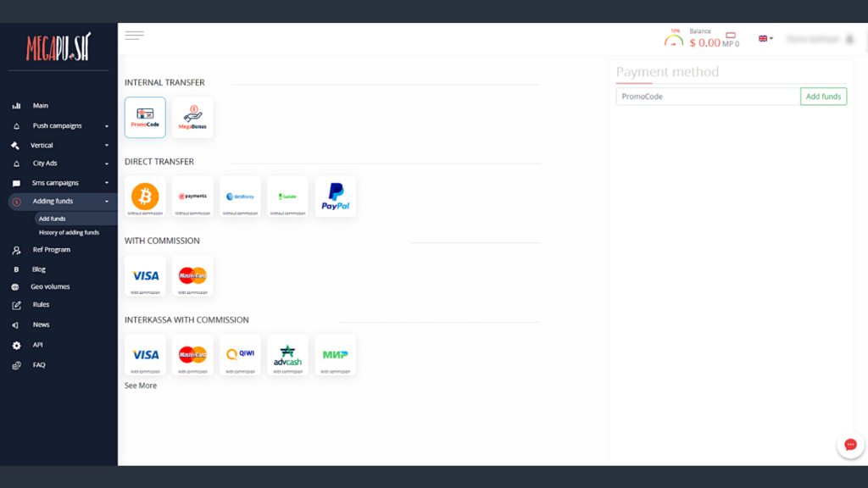Select the AdvCash payment tile
Screen dimensions: 868x488
288,355
